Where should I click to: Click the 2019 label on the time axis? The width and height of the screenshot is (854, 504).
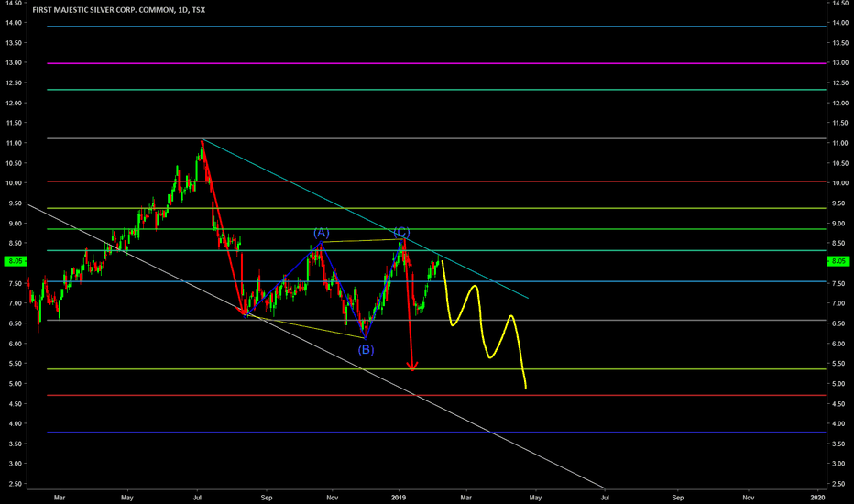[x=400, y=498]
